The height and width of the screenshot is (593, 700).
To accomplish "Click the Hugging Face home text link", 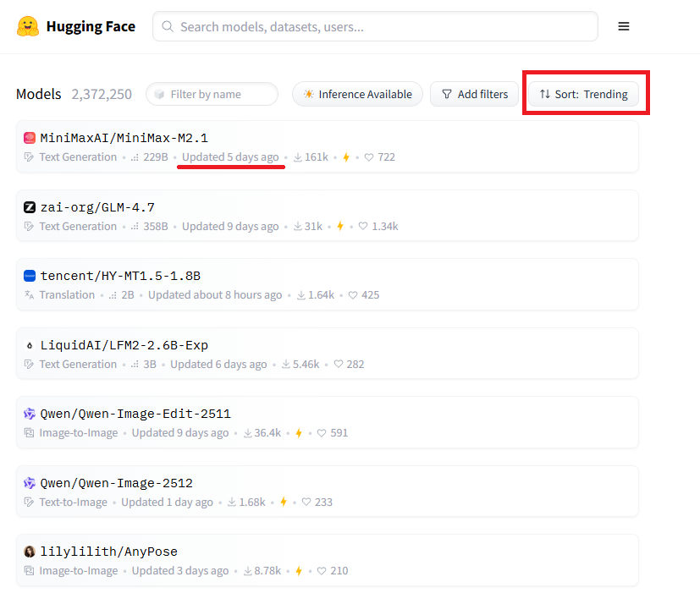I will coord(91,26).
